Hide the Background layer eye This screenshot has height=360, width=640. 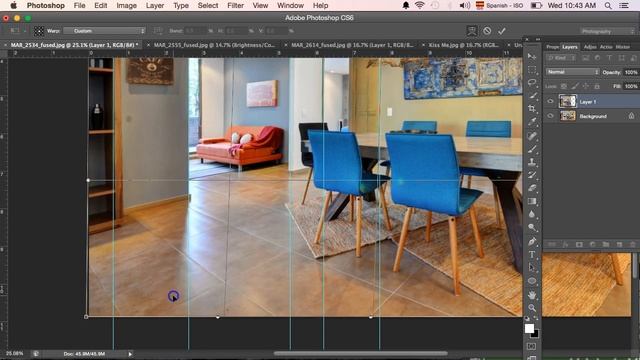pos(550,116)
